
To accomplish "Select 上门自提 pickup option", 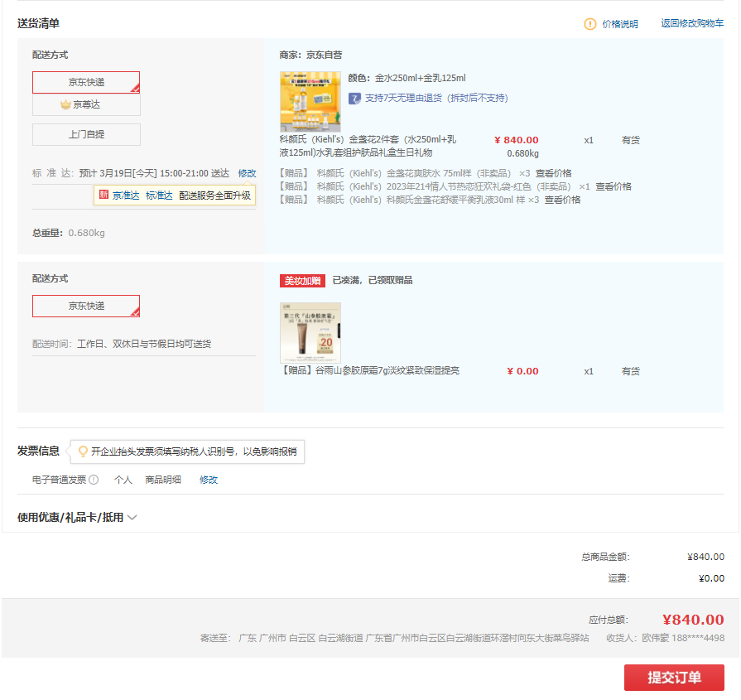I will click(86, 134).
